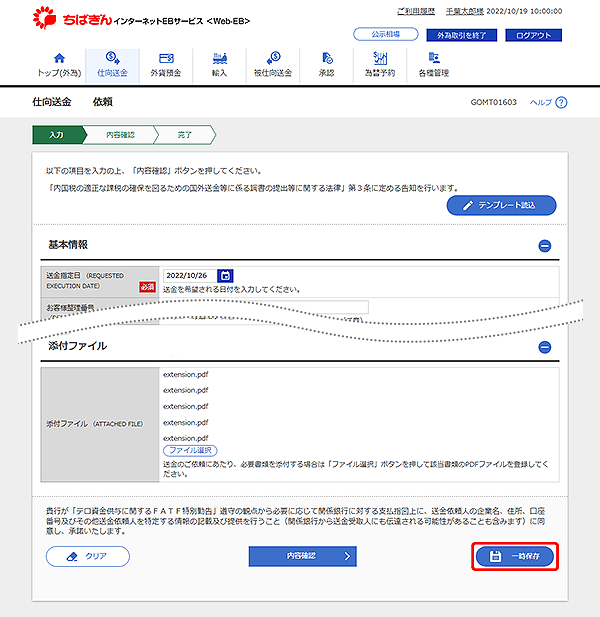
Task: Open the 承認 navigation menu
Action: pos(327,65)
